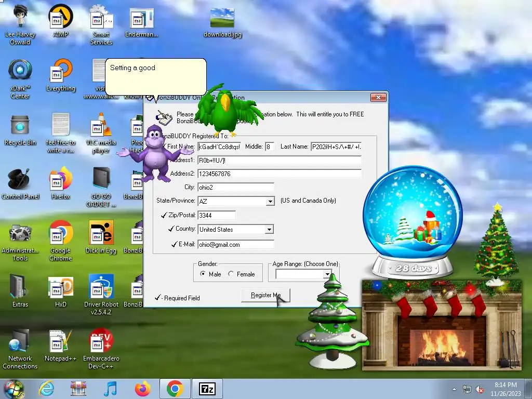Click the muted volume tray icon
The width and height of the screenshot is (532, 399).
tap(480, 390)
